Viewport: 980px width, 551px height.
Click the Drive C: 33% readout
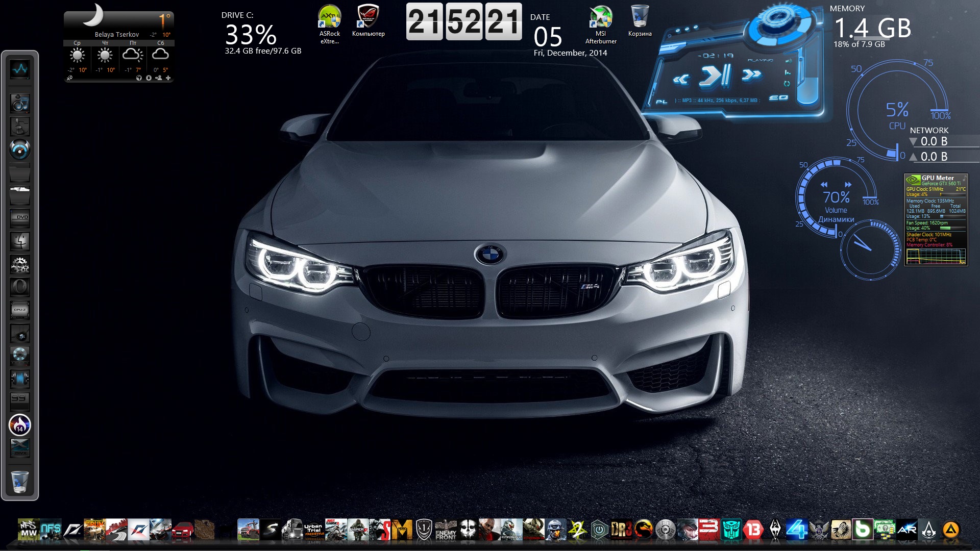pos(251,35)
